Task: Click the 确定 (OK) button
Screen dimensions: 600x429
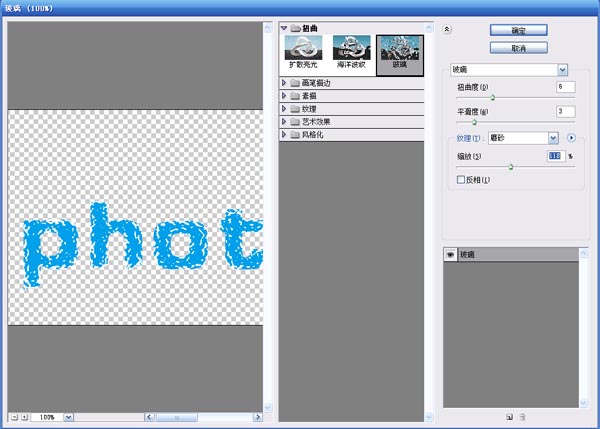Action: tap(518, 31)
